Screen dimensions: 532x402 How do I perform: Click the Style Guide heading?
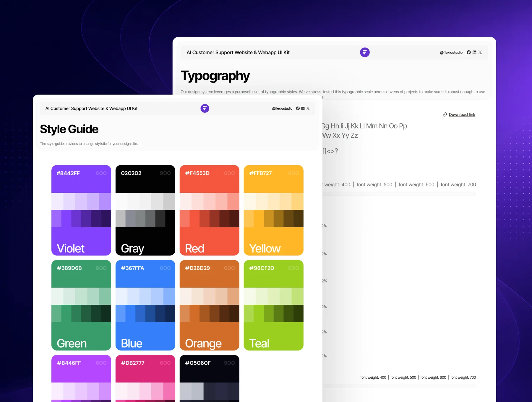click(x=69, y=129)
